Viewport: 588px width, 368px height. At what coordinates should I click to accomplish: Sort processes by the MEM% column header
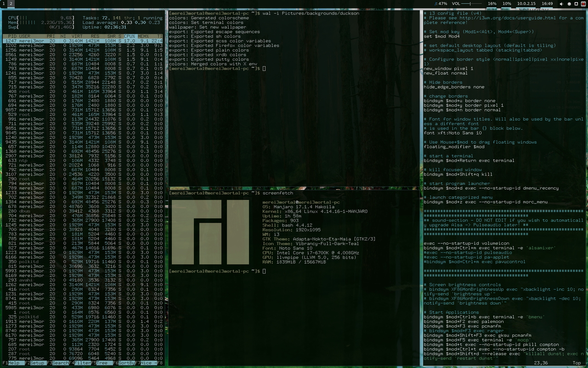tap(143, 36)
